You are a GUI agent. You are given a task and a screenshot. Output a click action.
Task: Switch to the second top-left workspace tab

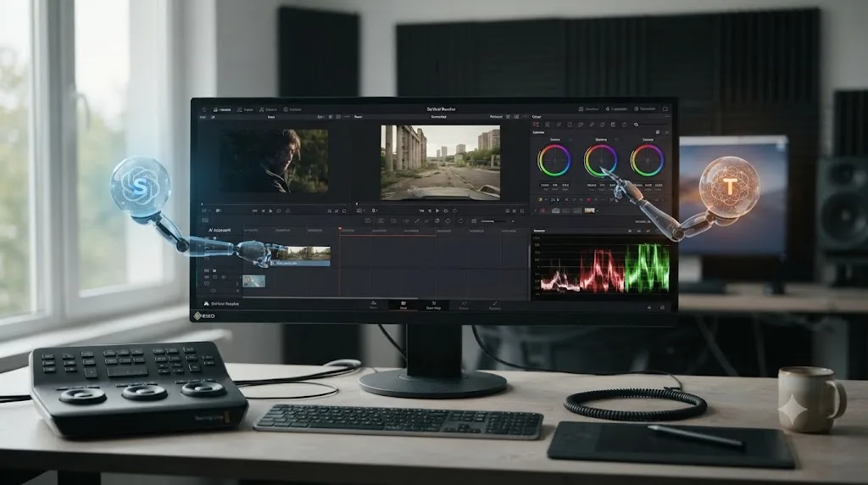pos(245,109)
